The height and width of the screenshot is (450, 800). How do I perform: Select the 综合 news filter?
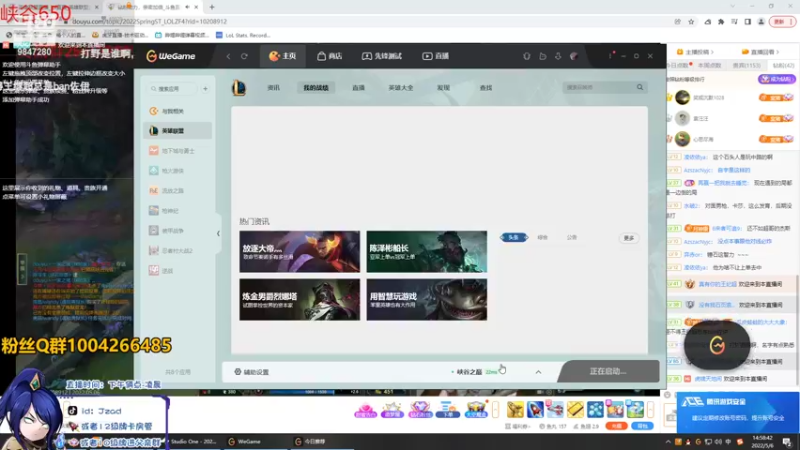[542, 237]
